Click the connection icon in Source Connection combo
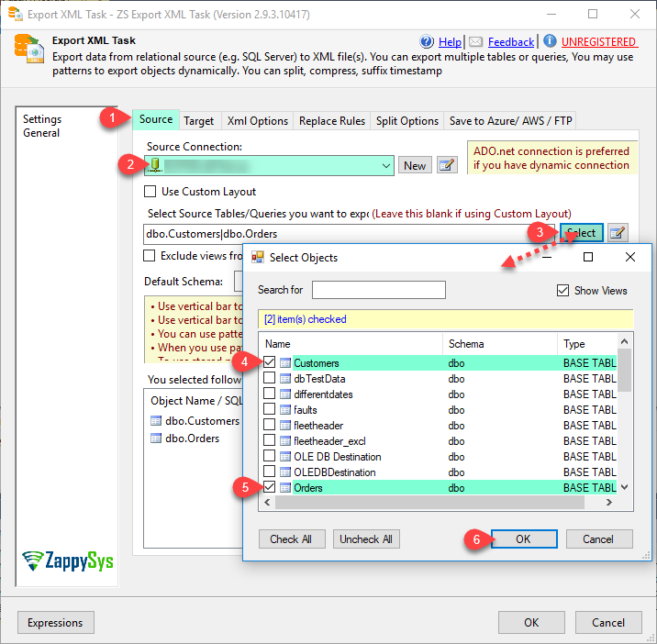This screenshot has height=644, width=657. [x=155, y=165]
